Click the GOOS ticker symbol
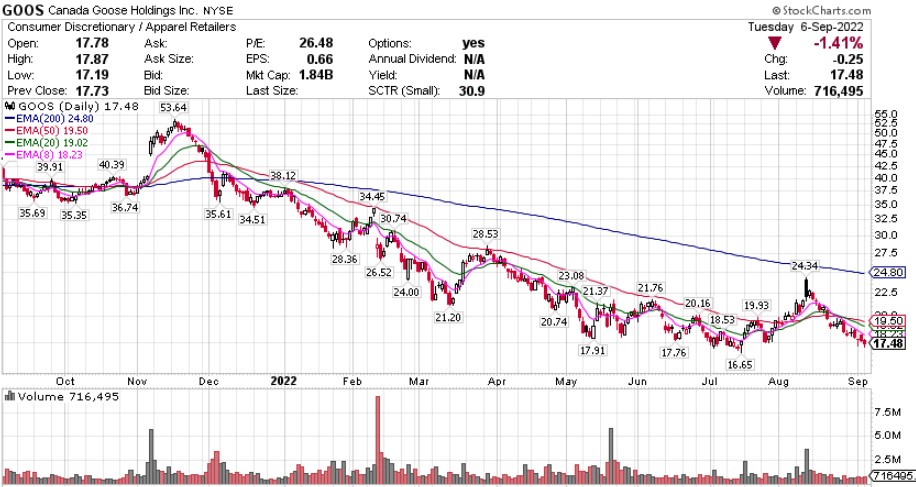Viewport: 916px width, 487px height. 23,10
